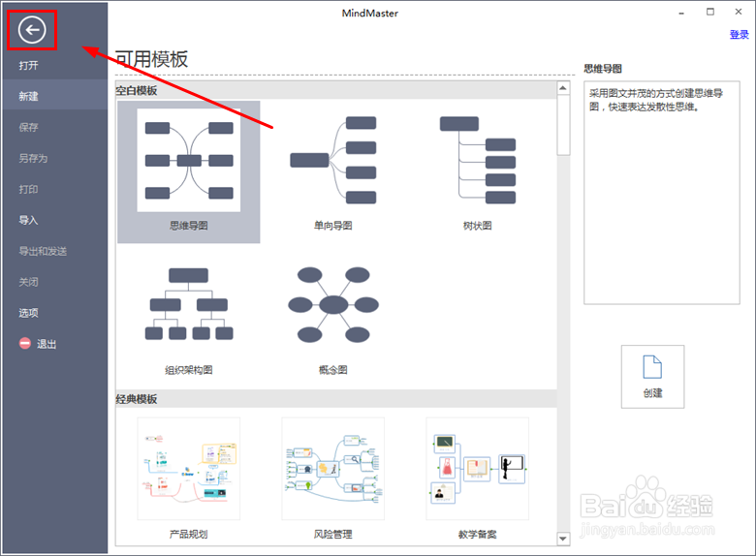Open the 风险管理 classic template
Viewport: 756px width, 556px height.
[x=333, y=468]
